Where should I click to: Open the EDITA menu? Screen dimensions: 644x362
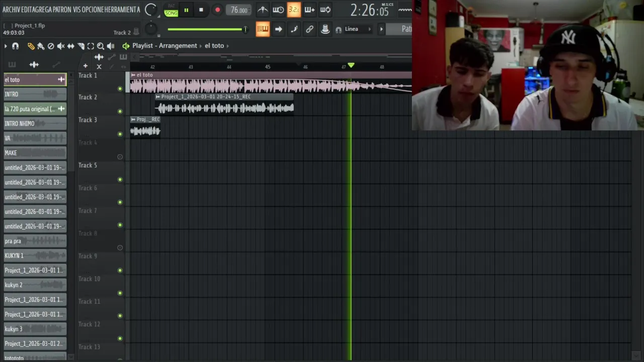tap(27, 10)
